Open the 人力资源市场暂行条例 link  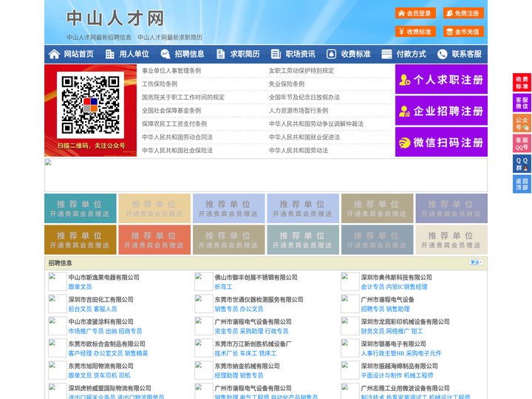(x=299, y=110)
